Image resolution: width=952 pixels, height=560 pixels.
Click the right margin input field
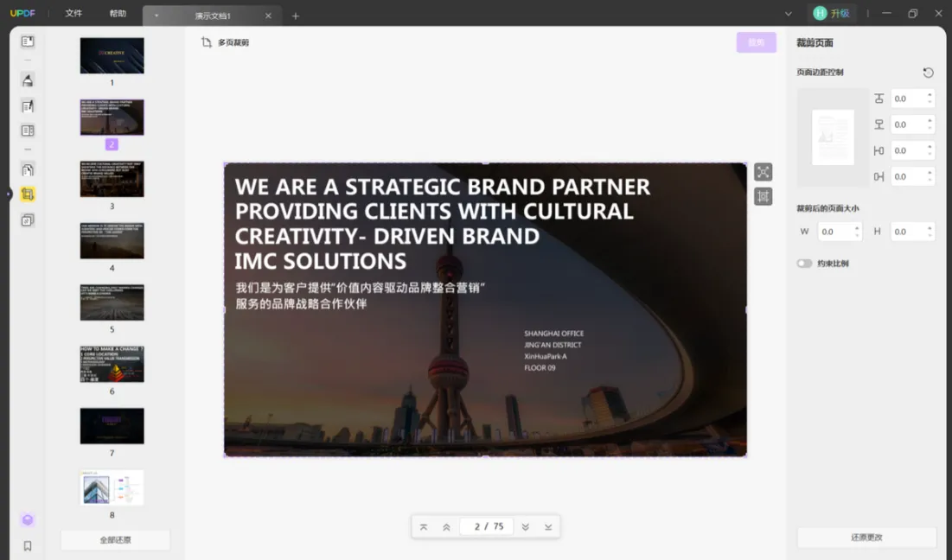click(912, 176)
